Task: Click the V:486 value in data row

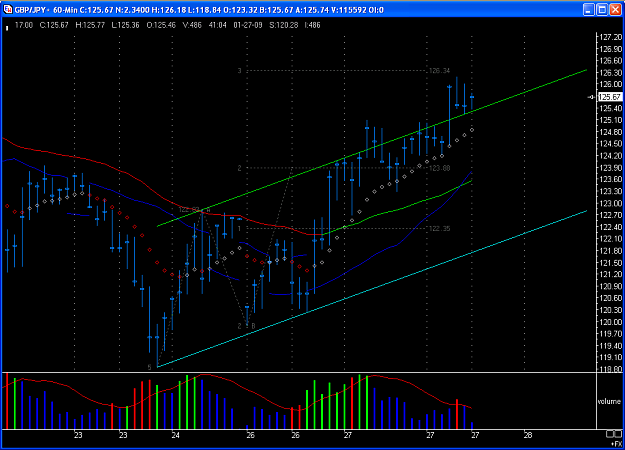Action: pyautogui.click(x=192, y=25)
